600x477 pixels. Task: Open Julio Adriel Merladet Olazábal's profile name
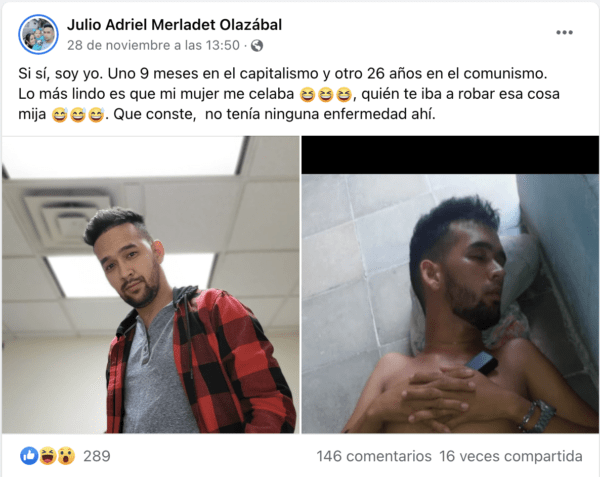pos(174,25)
